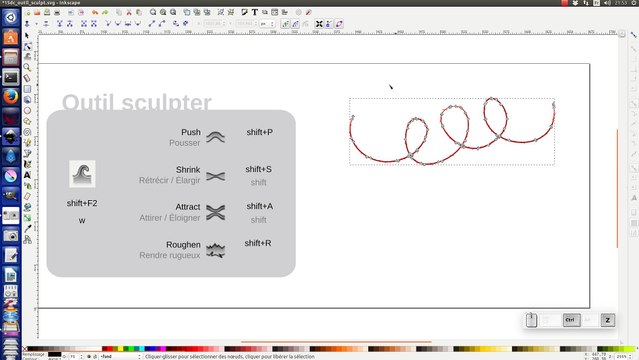Select the Paint bucket tool
Viewport: 639px width, 360px height.
[27, 207]
